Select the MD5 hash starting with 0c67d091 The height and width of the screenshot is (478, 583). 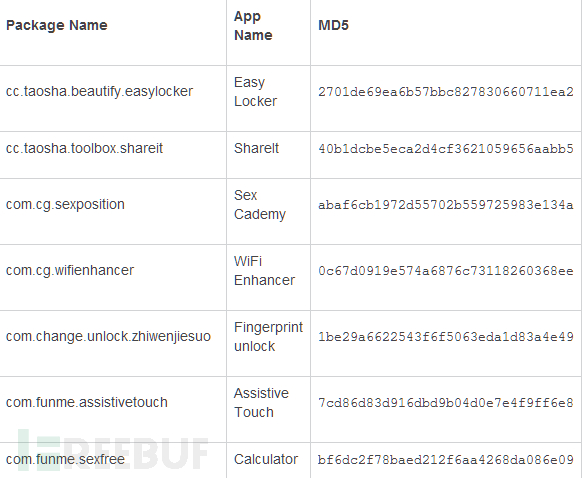click(446, 271)
